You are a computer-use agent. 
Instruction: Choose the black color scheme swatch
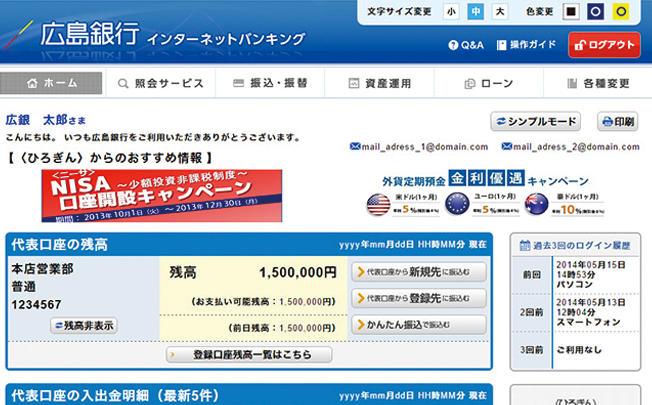[x=571, y=12]
